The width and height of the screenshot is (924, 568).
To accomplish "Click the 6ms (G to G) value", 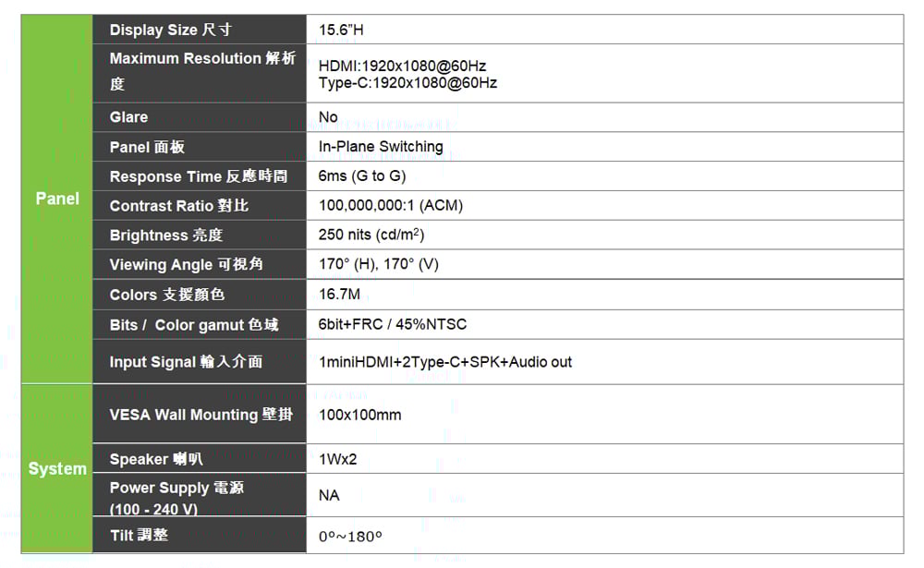I will pyautogui.click(x=362, y=176).
